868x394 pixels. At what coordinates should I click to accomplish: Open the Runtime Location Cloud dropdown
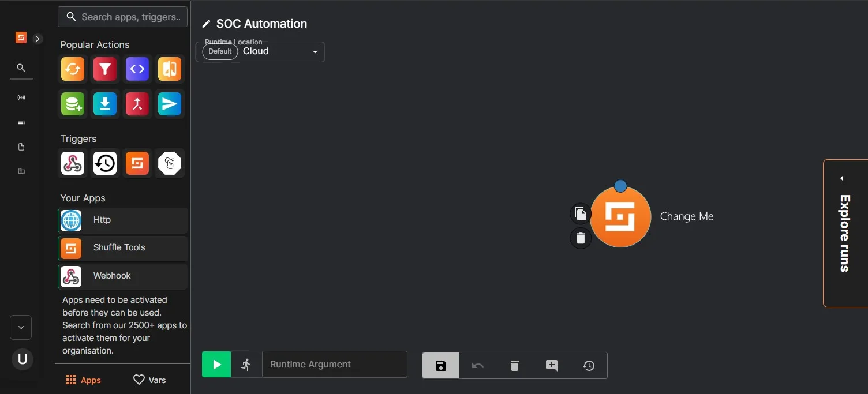(x=260, y=52)
